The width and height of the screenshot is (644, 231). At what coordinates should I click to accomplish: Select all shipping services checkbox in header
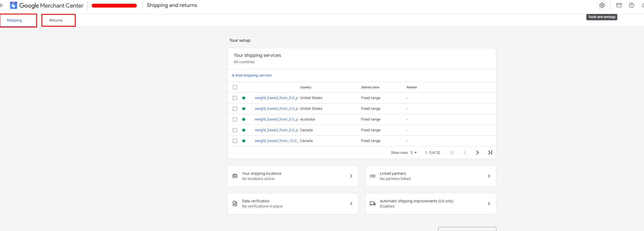tap(235, 87)
